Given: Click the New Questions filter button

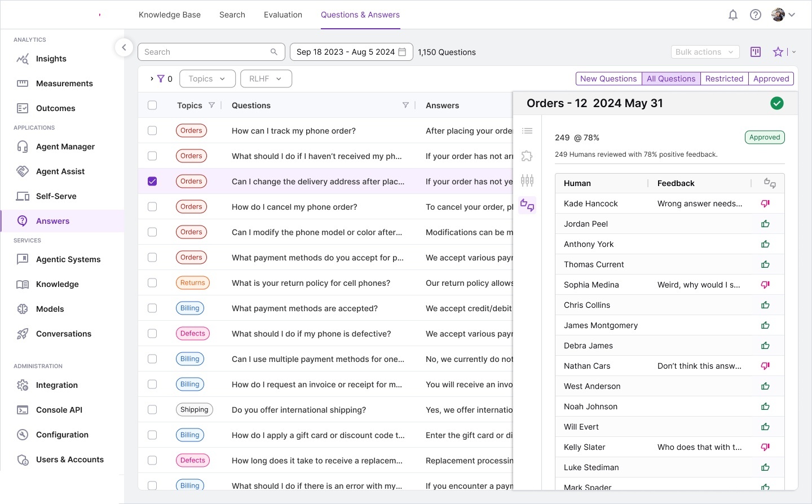Looking at the screenshot, I should click(x=608, y=79).
